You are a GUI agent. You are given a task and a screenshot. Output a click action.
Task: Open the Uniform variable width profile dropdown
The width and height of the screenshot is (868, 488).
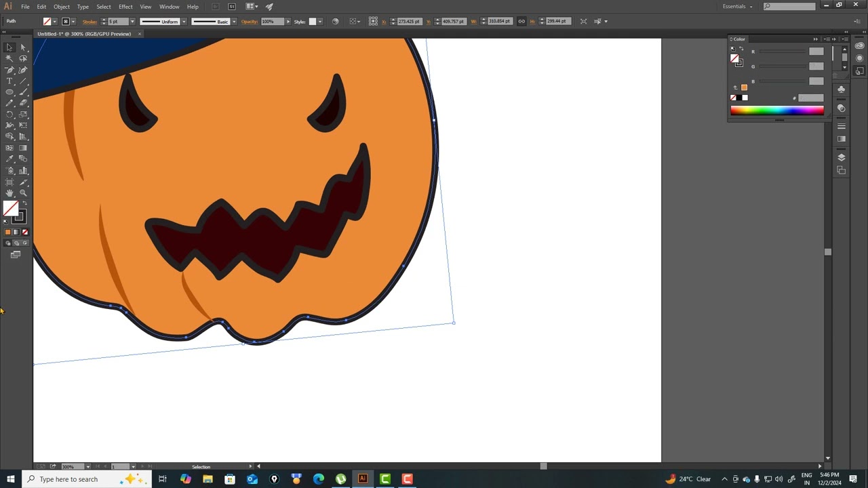[x=184, y=22]
